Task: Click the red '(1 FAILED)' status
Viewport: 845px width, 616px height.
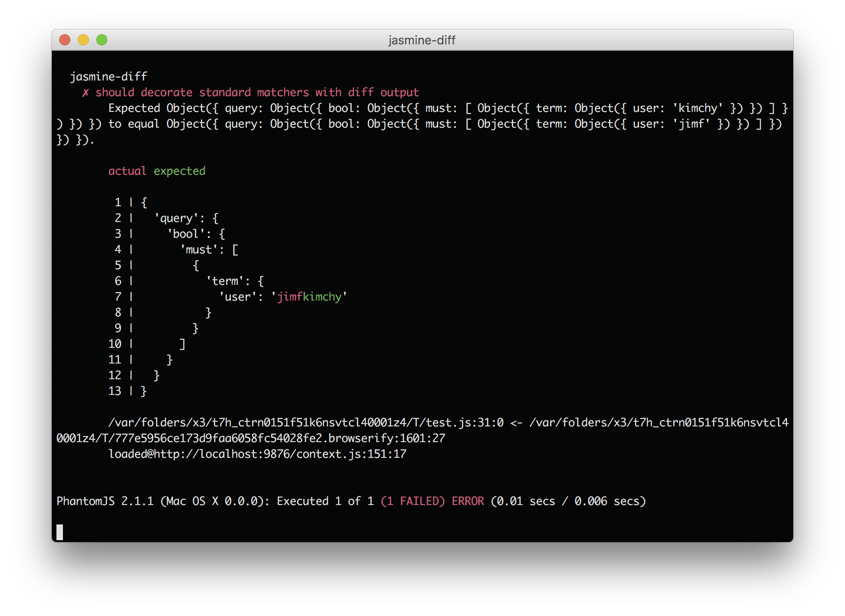Action: pyautogui.click(x=412, y=501)
